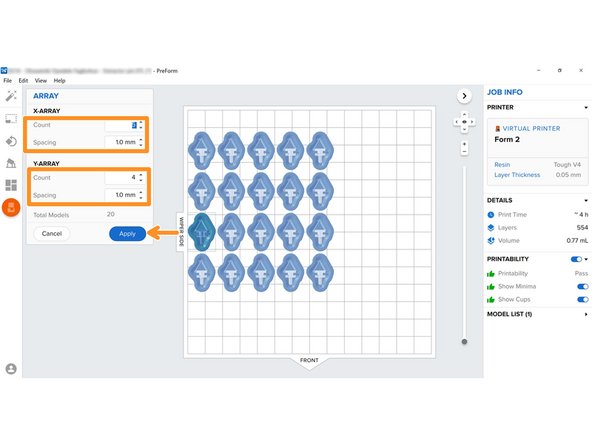Screen dimensions: 592x444
Task: Pan view left with navigation arrow
Action: 456,122
